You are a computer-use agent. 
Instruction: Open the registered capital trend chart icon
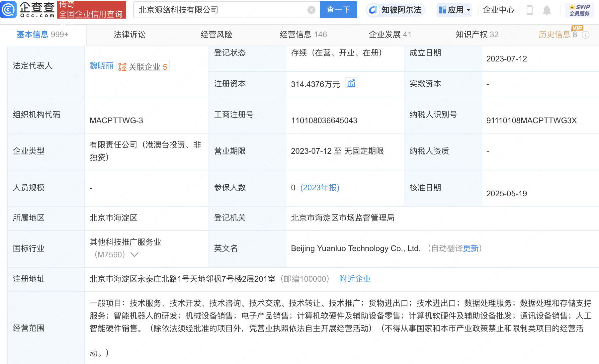[351, 83]
